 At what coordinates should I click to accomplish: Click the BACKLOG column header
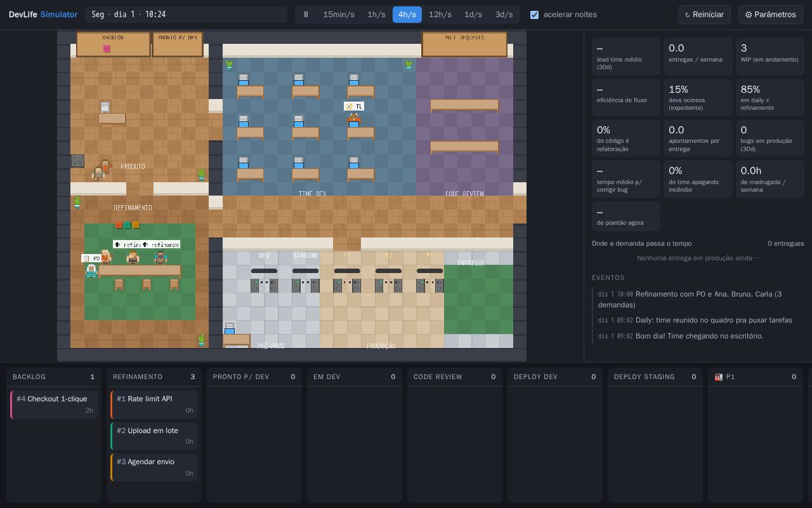point(53,377)
